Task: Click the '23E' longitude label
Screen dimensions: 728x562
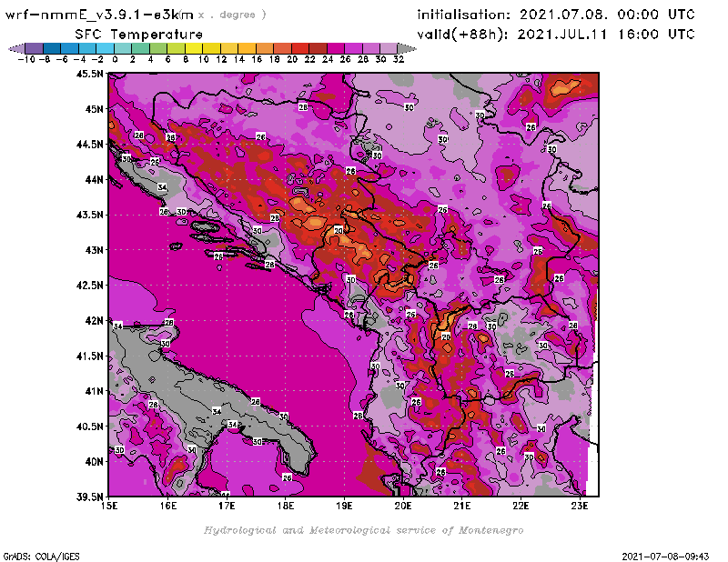Action: (580, 506)
